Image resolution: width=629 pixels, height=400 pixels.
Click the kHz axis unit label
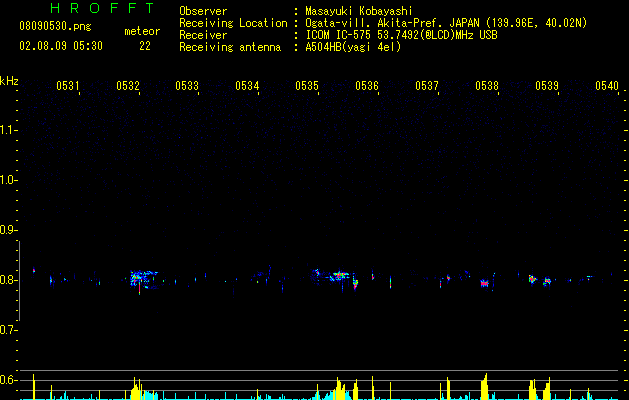[x=9, y=81]
